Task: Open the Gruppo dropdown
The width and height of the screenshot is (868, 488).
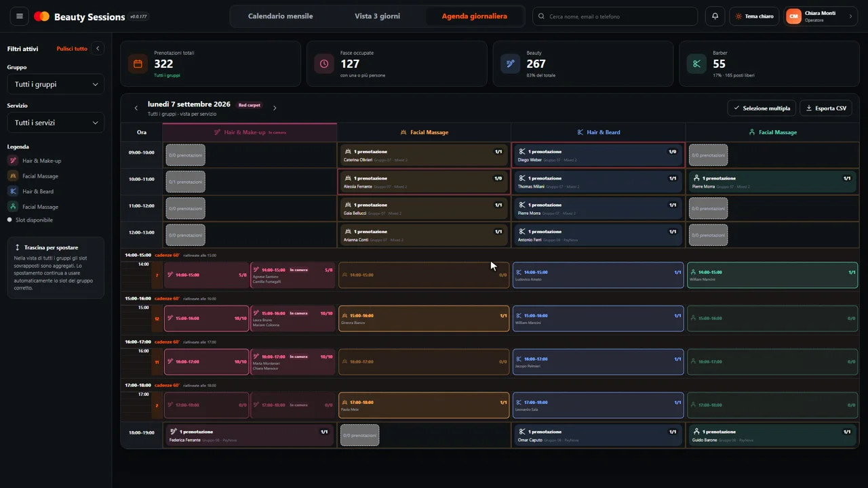Action: click(x=56, y=84)
